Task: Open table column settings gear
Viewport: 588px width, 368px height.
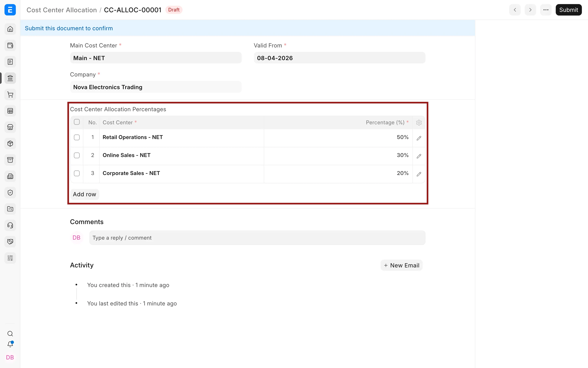Action: (x=419, y=123)
